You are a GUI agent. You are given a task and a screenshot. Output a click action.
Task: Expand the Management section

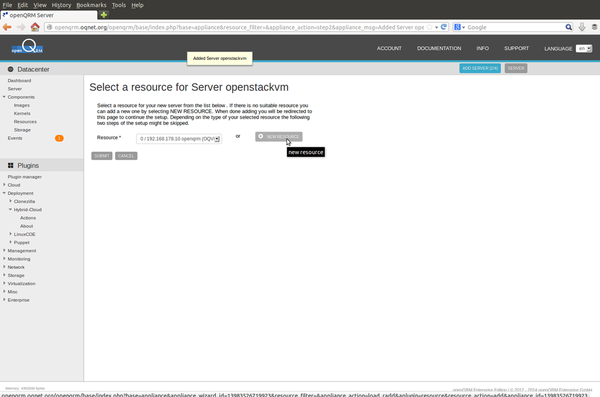pyautogui.click(x=4, y=250)
